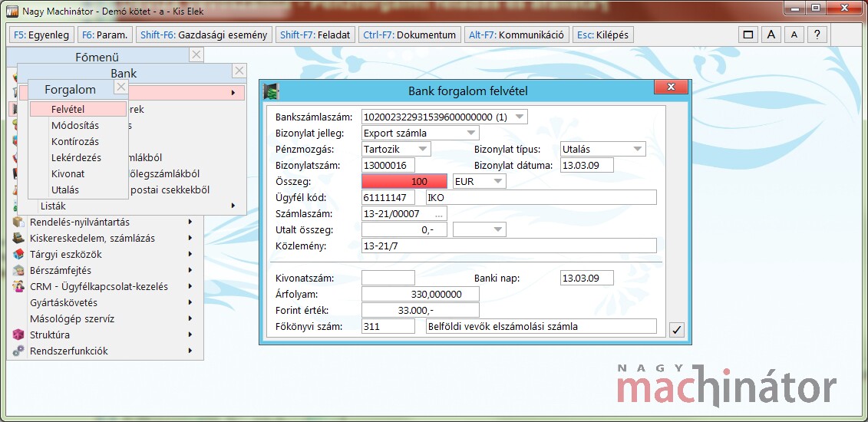Screen dimensions: 868x422
Task: Open the Bizonylat jelleg dropdown
Action: (x=470, y=134)
